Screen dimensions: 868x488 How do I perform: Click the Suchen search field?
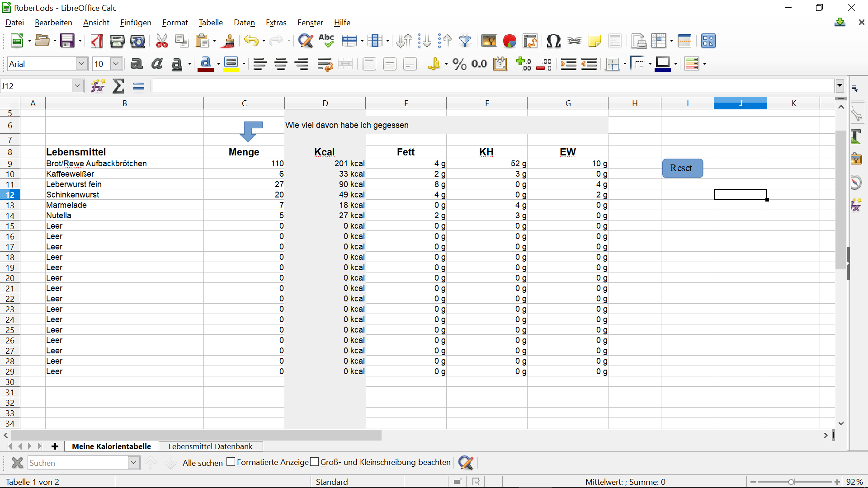tap(78, 463)
